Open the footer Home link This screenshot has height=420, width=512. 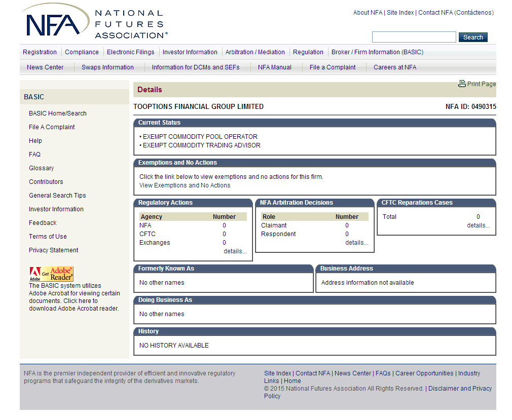[292, 381]
